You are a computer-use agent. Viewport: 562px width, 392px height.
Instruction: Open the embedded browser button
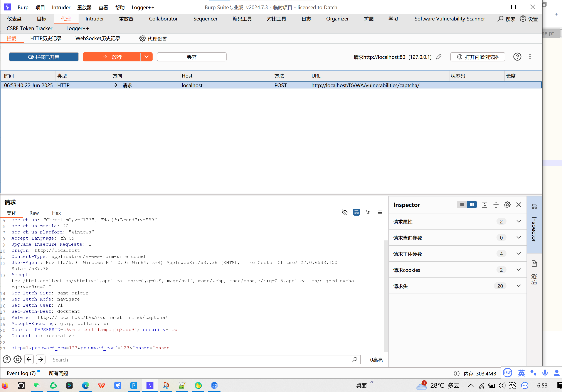click(x=478, y=57)
